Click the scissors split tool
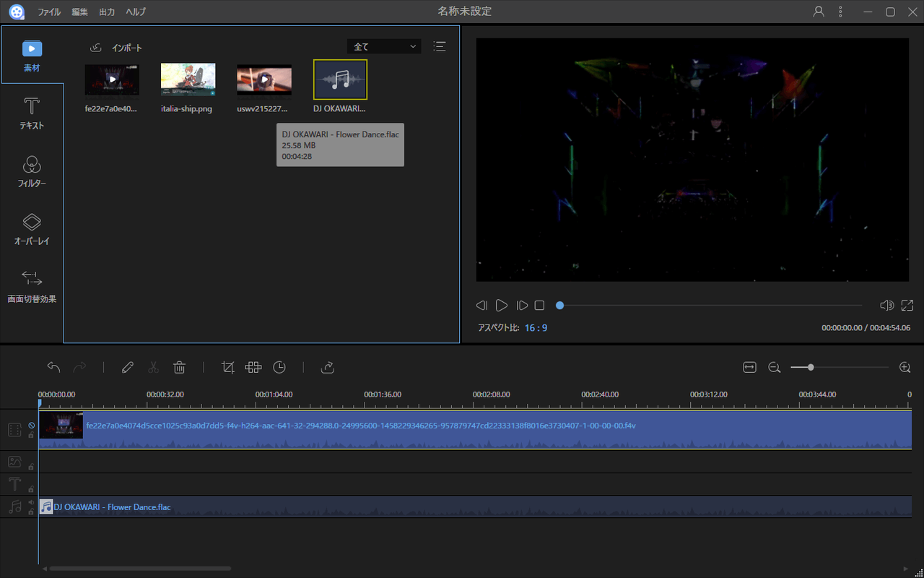 tap(153, 367)
